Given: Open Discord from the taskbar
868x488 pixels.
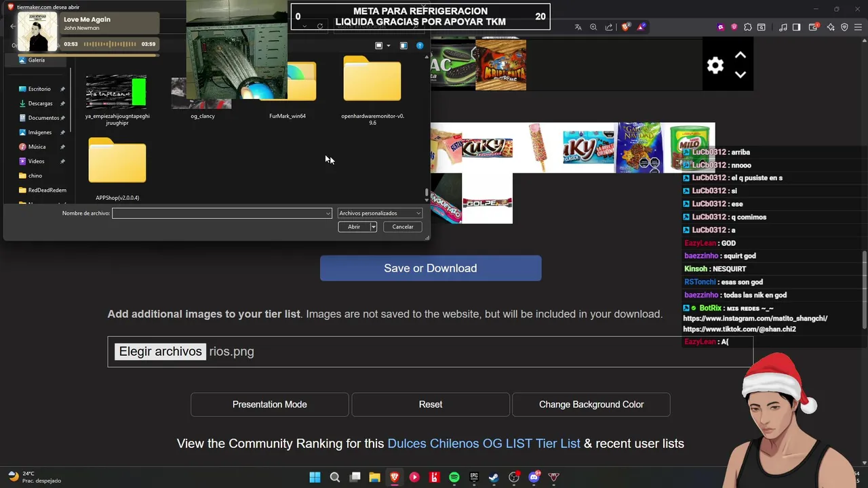Looking at the screenshot, I should (x=534, y=477).
